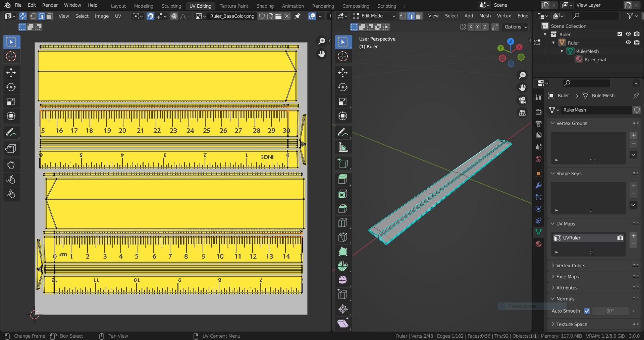
Task: Open the Render menu
Action: (x=50, y=5)
